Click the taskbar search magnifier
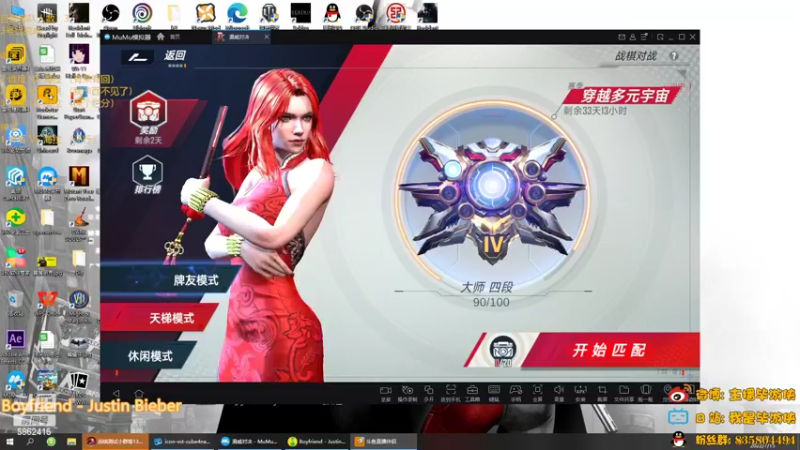Screen dimensions: 800x450 pyautogui.click(x=30, y=442)
